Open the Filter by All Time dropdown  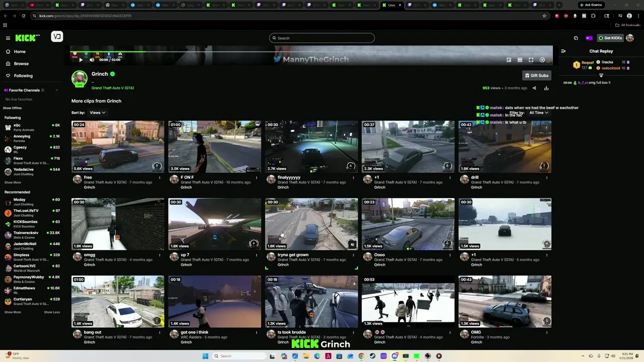[x=539, y=113]
